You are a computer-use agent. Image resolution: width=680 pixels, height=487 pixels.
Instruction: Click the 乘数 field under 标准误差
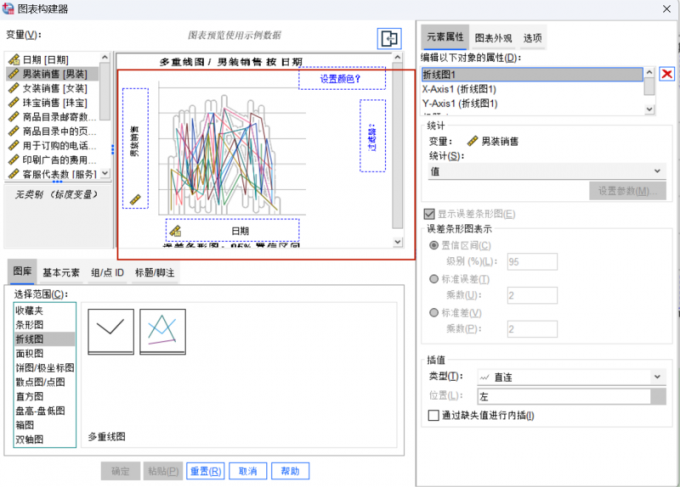[532, 295]
